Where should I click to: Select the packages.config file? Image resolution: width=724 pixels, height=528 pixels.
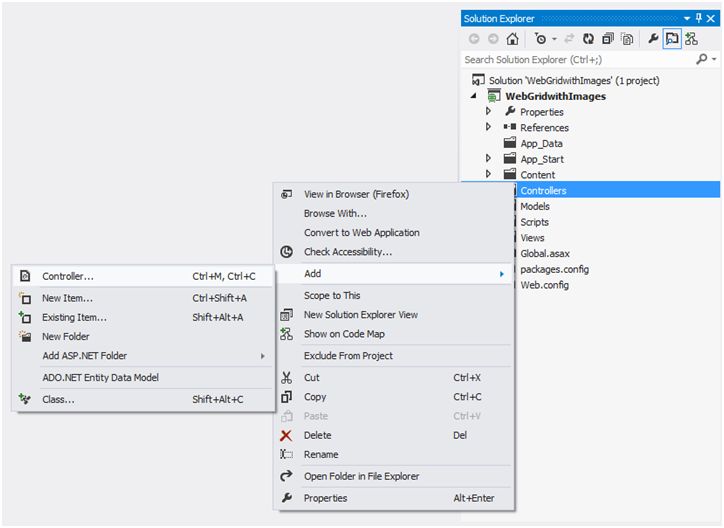point(555,269)
